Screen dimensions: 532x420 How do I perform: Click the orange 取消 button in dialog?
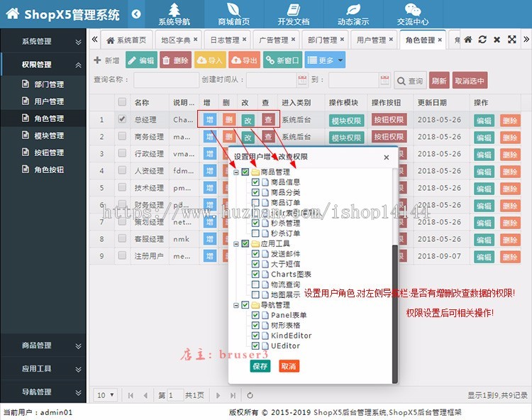click(289, 366)
